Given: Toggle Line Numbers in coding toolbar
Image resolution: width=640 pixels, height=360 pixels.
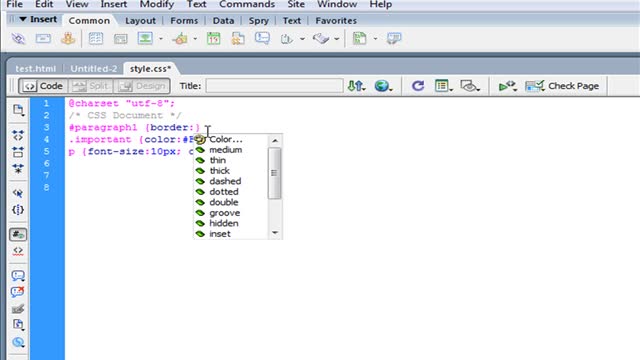Looking at the screenshot, I should tap(18, 234).
